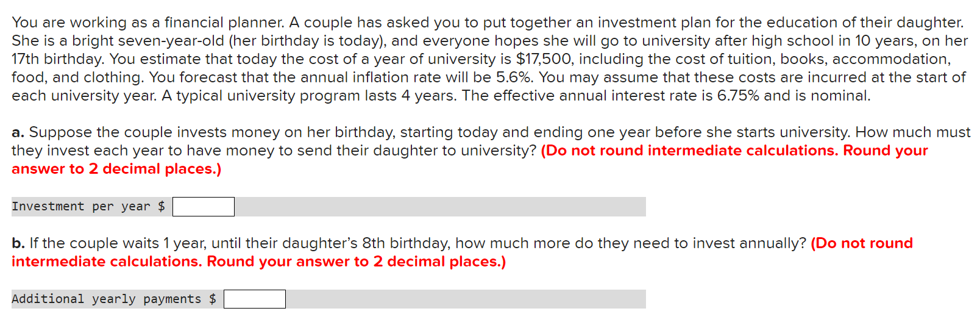Click the Investment per year input box
This screenshot has height=325, width=980.
click(x=203, y=207)
